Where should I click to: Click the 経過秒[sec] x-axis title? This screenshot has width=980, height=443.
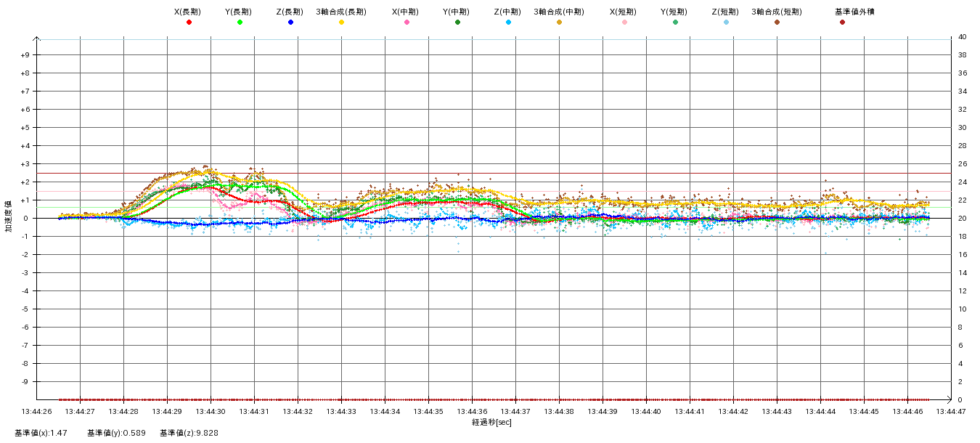coord(491,422)
